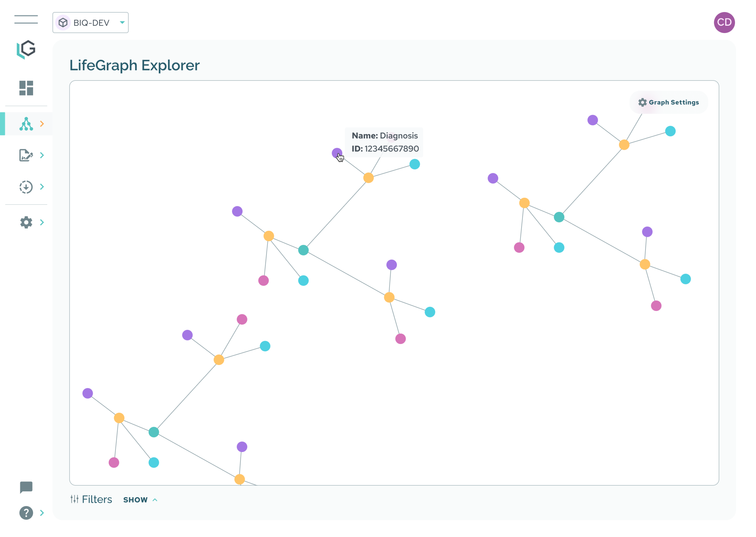Image resolution: width=756 pixels, height=537 pixels.
Task: Select the Diagnosis node under its tooltip
Action: coord(337,153)
